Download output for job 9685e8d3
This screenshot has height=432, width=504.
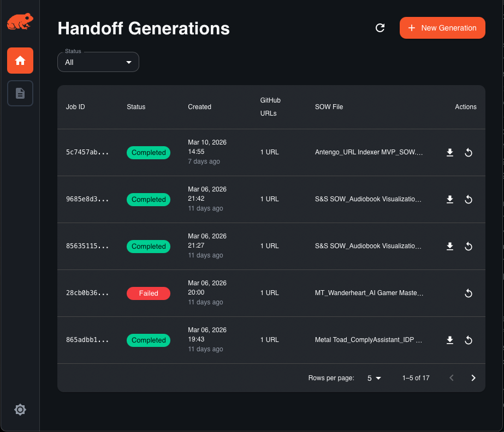tap(450, 199)
